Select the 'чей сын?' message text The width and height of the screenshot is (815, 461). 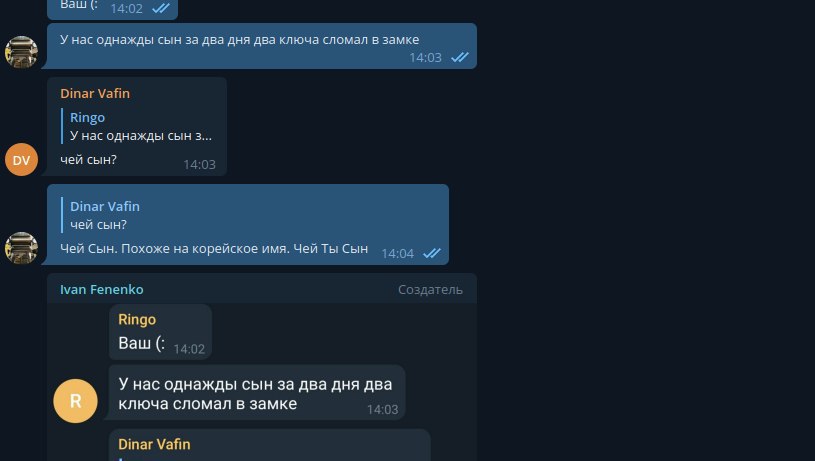point(88,160)
